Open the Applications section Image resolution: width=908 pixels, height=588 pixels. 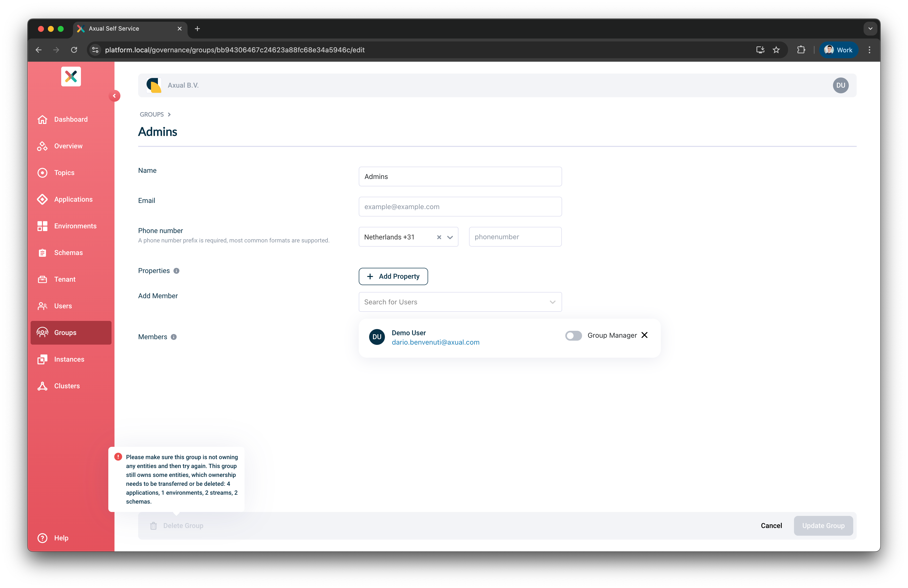point(73,199)
